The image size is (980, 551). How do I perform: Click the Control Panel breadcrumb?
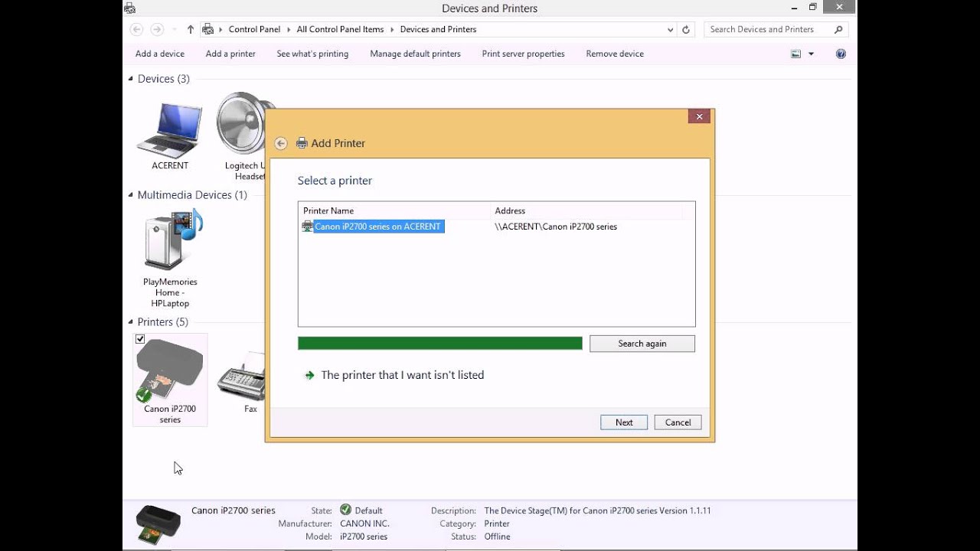(x=254, y=29)
